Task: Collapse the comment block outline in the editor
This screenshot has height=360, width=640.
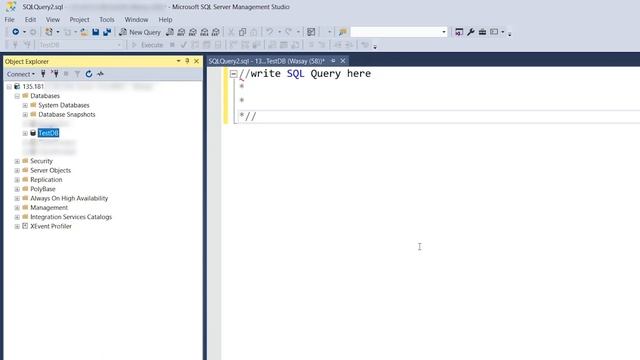Action: (233, 74)
